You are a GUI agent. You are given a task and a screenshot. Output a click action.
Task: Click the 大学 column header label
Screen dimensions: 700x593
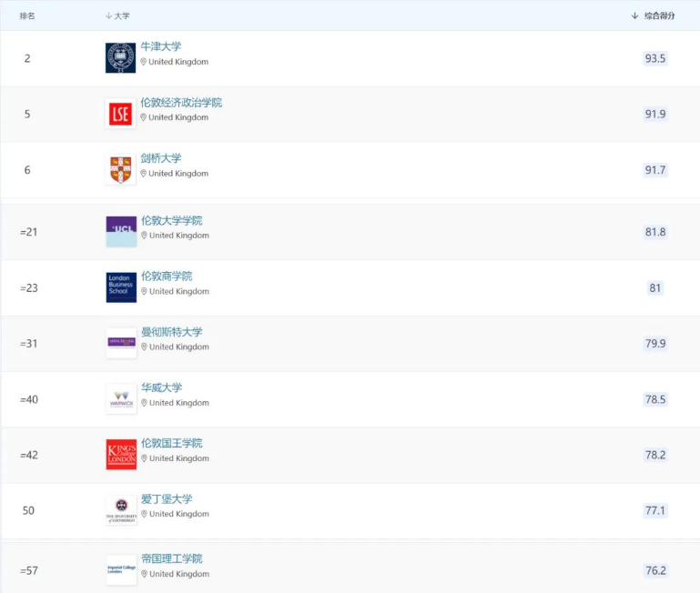pos(122,15)
